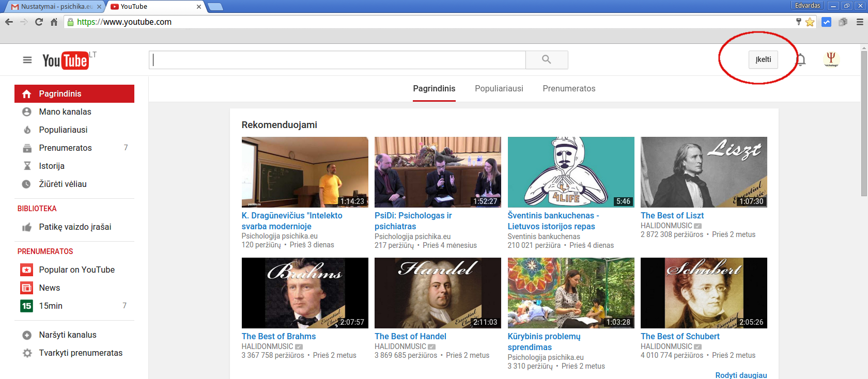This screenshot has height=379, width=868.
Task: Click the Įkelti upload button
Action: 763,60
